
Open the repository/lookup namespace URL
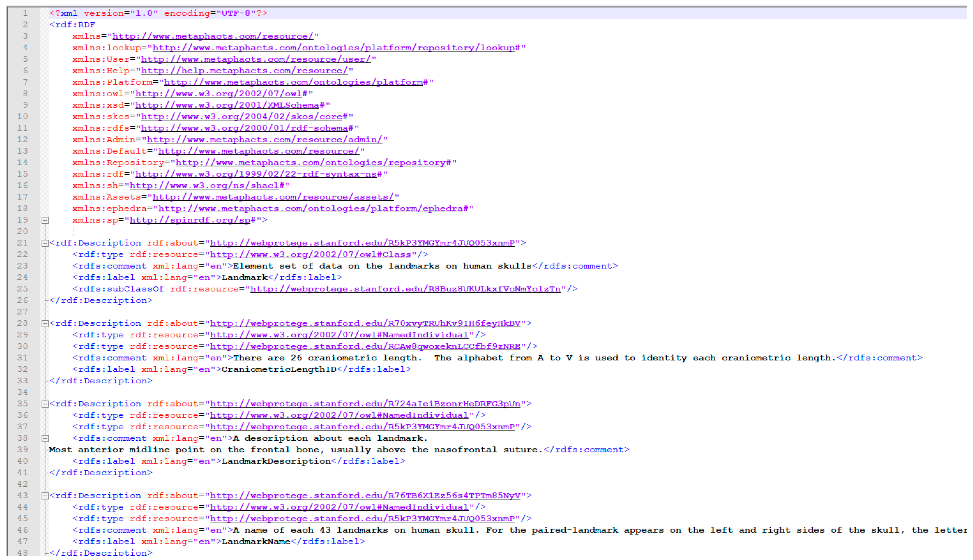(x=333, y=48)
